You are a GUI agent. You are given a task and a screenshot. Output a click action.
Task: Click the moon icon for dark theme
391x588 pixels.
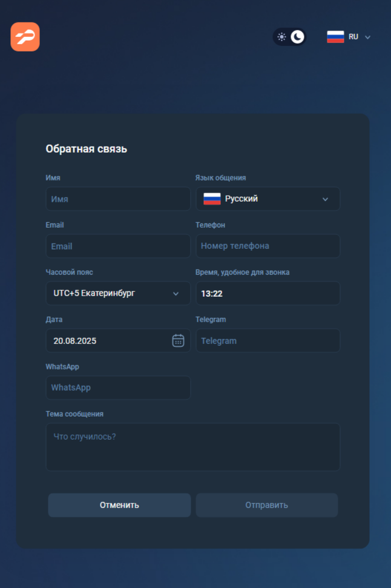pos(298,37)
